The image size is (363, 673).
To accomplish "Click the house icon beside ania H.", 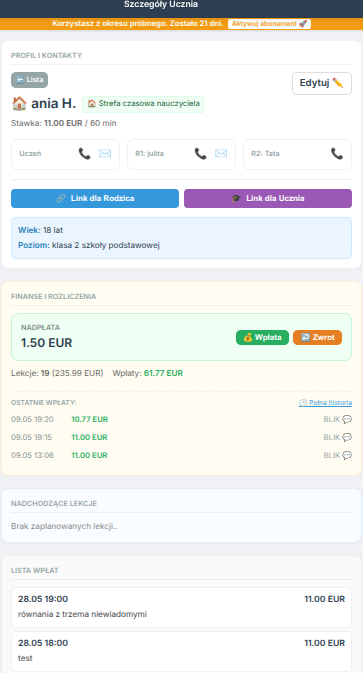I will [19, 103].
